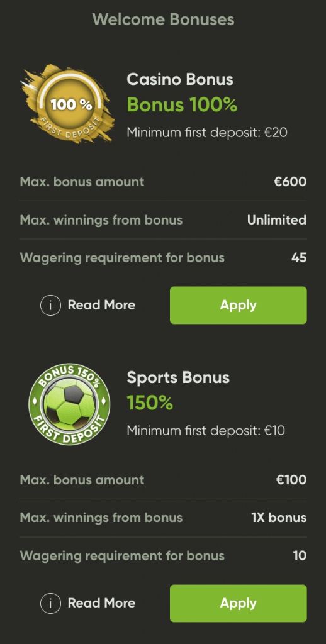Image resolution: width=326 pixels, height=644 pixels.
Task: Click the Minimum first deposit €20 text
Action: pos(207,133)
